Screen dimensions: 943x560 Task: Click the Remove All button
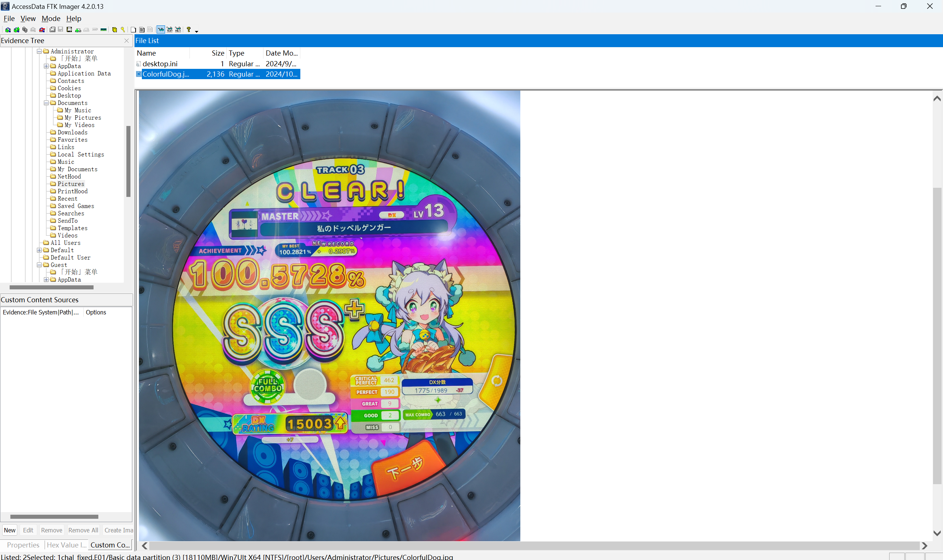[x=83, y=530]
